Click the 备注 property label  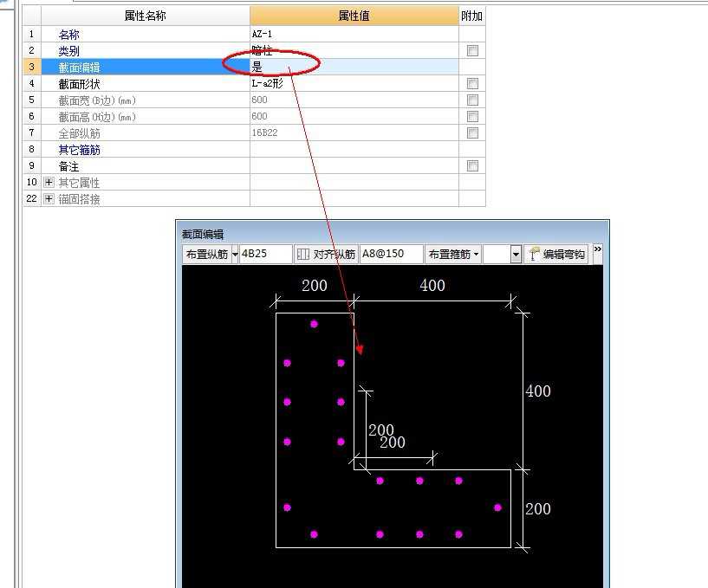pyautogui.click(x=68, y=166)
